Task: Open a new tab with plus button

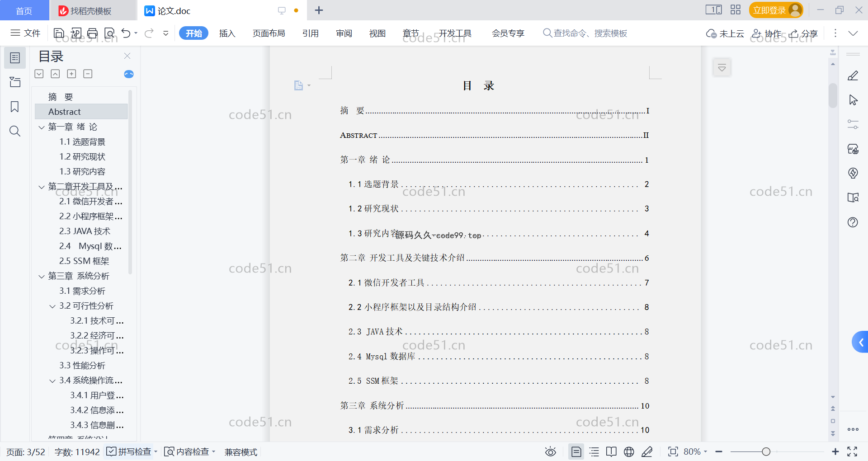Action: (x=319, y=10)
